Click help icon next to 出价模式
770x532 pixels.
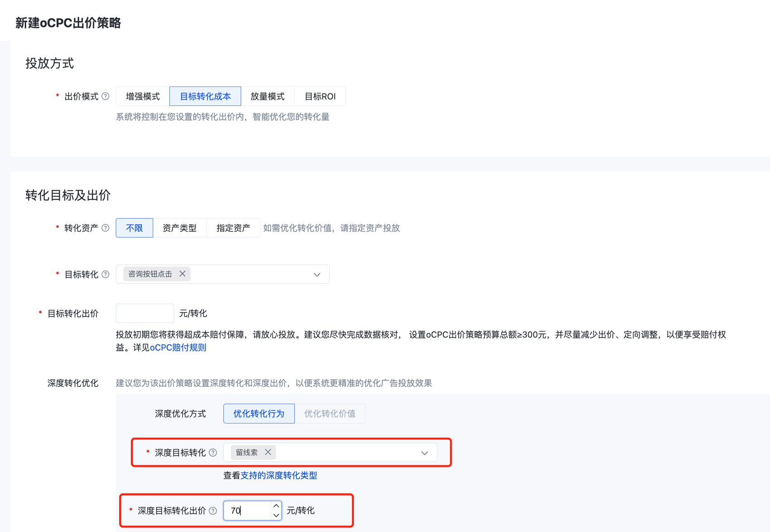(105, 96)
